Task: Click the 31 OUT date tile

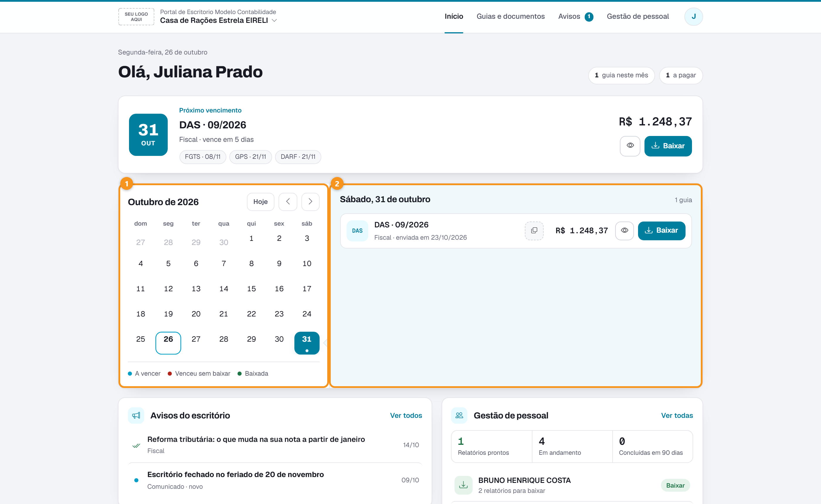Action: (x=148, y=135)
